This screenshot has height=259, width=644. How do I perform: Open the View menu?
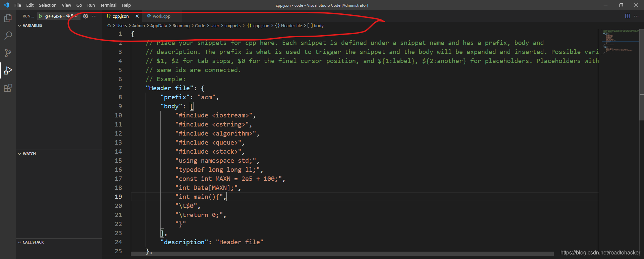66,5
